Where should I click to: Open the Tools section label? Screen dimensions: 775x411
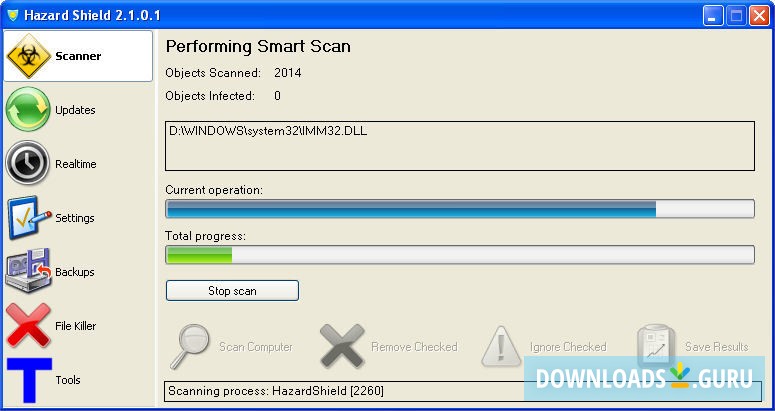coord(68,379)
